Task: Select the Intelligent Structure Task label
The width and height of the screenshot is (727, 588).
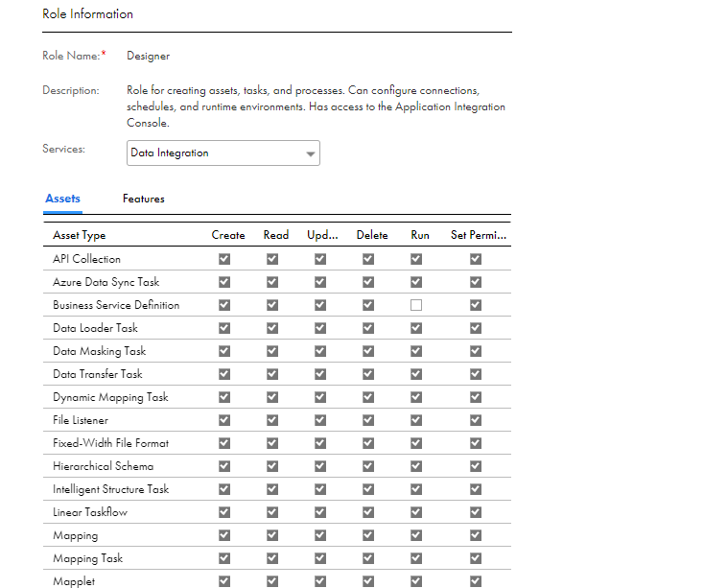Action: [111, 489]
